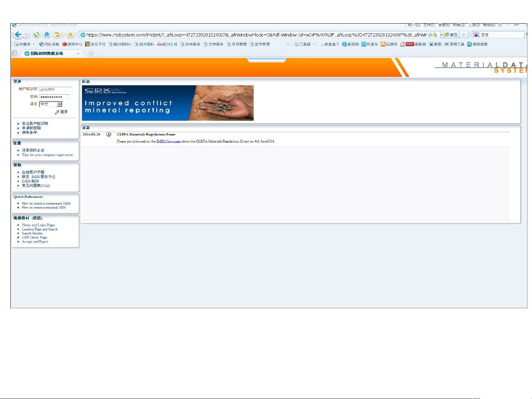Open the browser home page icon

[47, 35]
